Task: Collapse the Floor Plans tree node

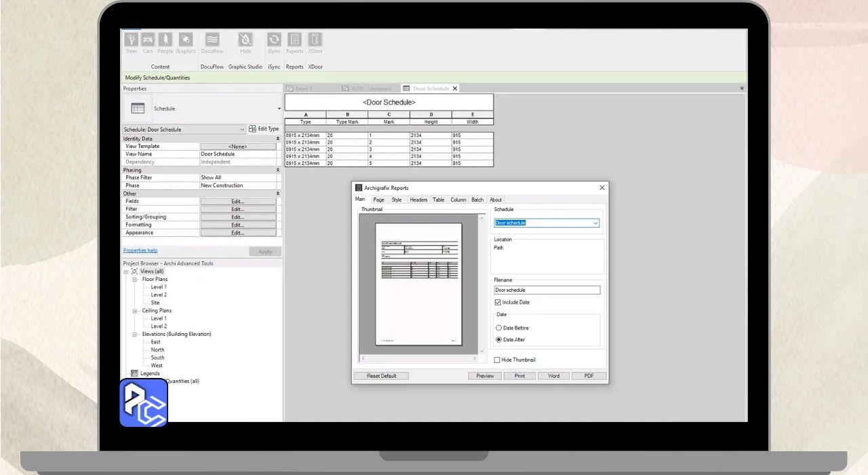Action: 134,280
